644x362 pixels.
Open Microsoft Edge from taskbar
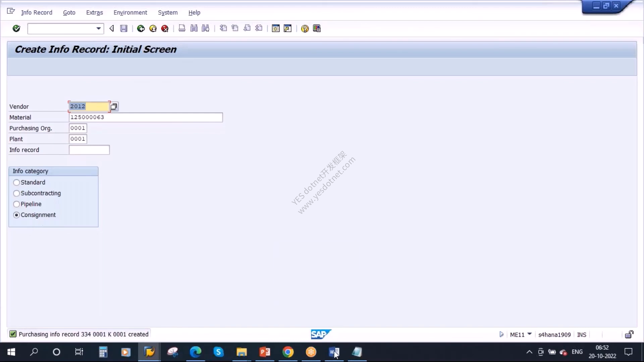[196, 352]
